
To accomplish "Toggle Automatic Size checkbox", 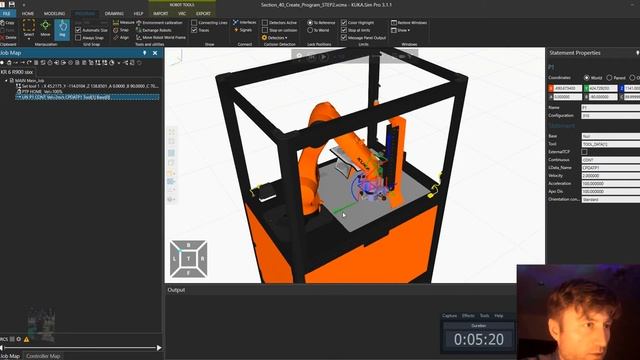I will click(x=78, y=30).
